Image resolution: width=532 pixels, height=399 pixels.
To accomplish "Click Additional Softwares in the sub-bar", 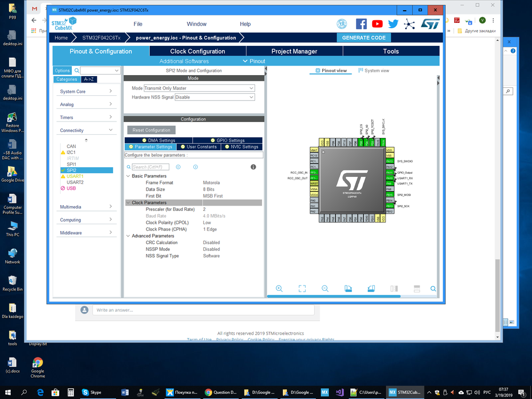I will coord(184,61).
